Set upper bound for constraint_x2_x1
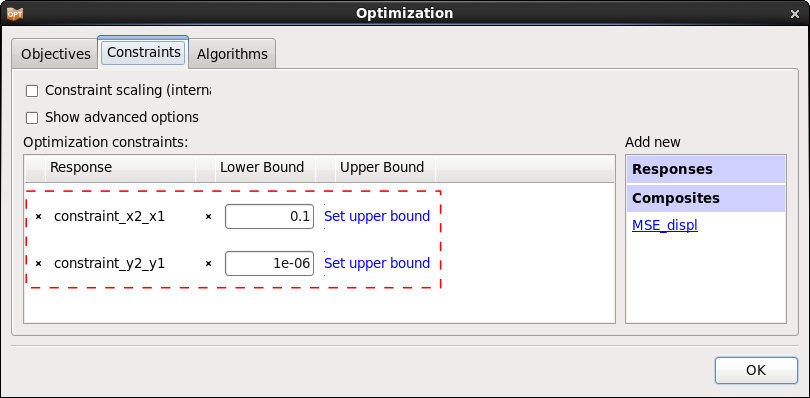Image resolution: width=810 pixels, height=398 pixels. click(x=377, y=216)
